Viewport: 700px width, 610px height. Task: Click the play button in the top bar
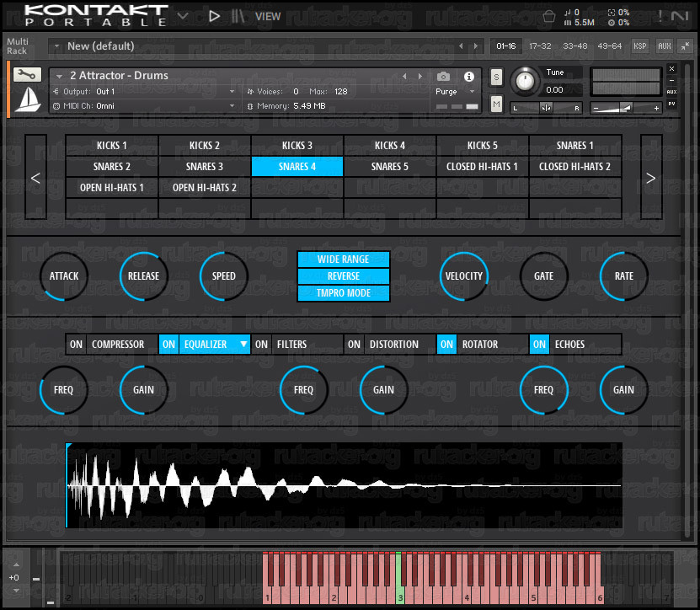click(x=214, y=17)
